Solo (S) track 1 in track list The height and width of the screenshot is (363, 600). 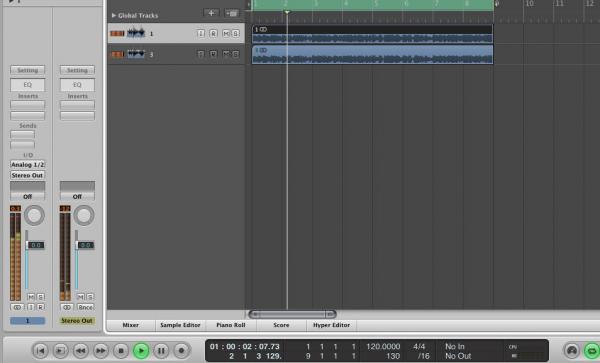point(236,34)
